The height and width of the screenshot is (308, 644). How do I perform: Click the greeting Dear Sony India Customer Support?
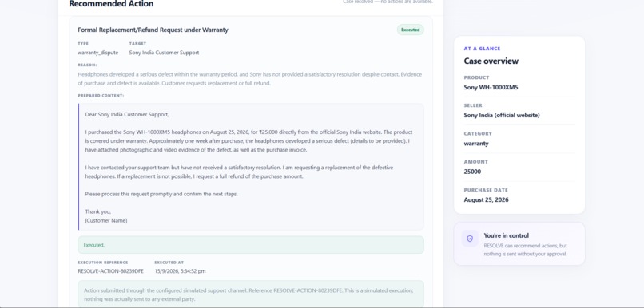pyautogui.click(x=127, y=114)
